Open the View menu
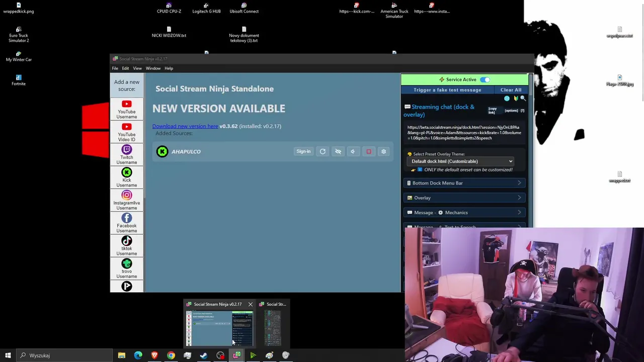This screenshot has width=644, height=362. [137, 68]
